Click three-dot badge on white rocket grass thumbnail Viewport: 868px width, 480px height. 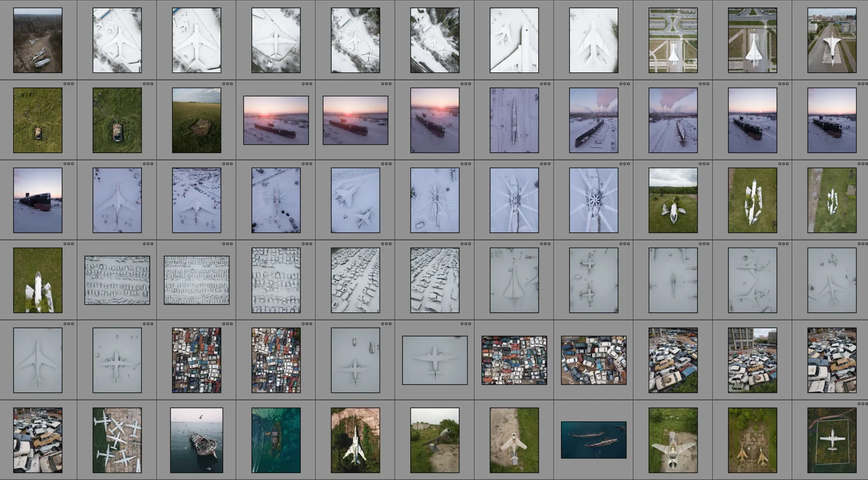coord(69,244)
